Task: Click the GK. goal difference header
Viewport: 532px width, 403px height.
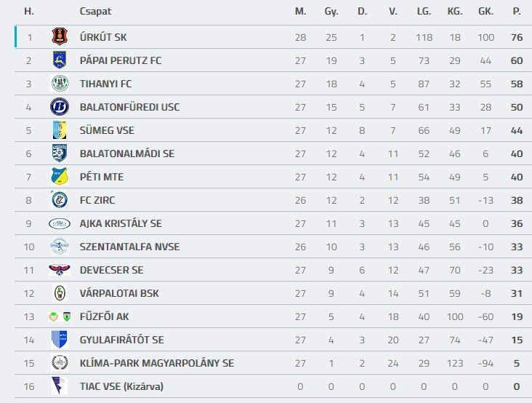Action: point(485,12)
